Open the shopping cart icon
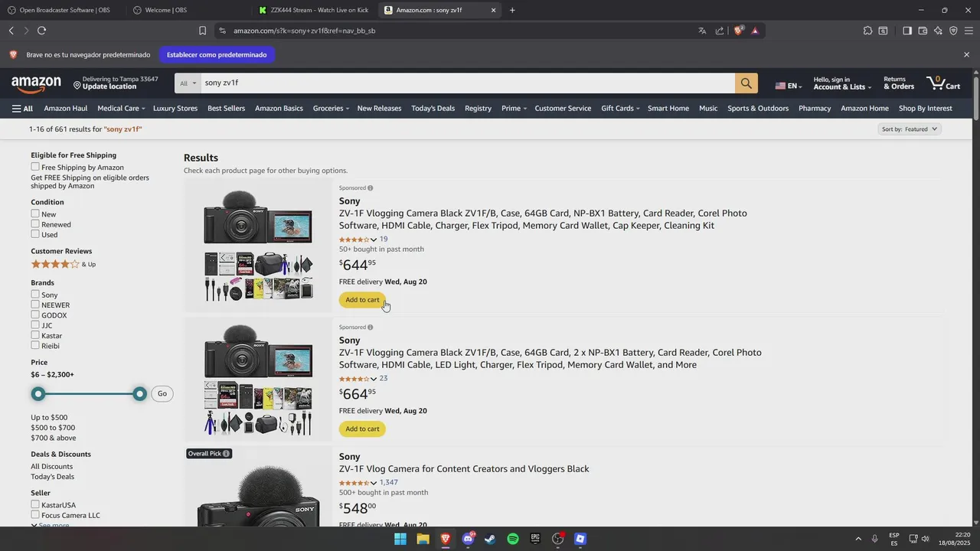 pyautogui.click(x=943, y=83)
